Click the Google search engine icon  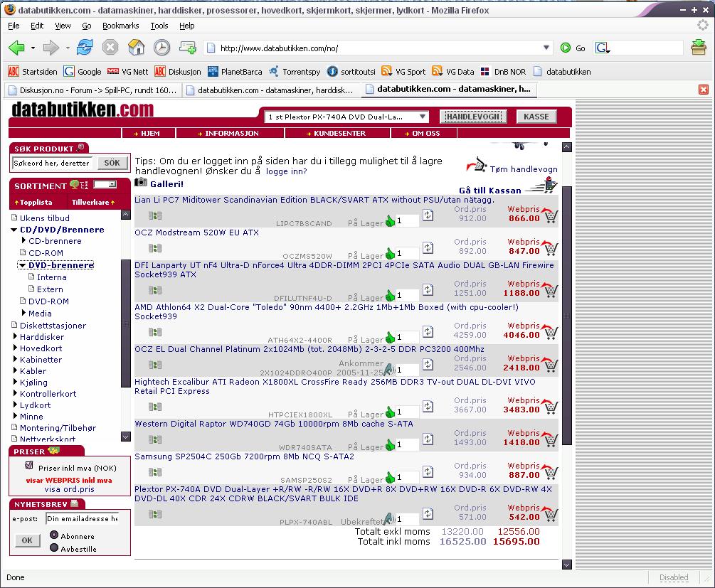click(x=602, y=48)
